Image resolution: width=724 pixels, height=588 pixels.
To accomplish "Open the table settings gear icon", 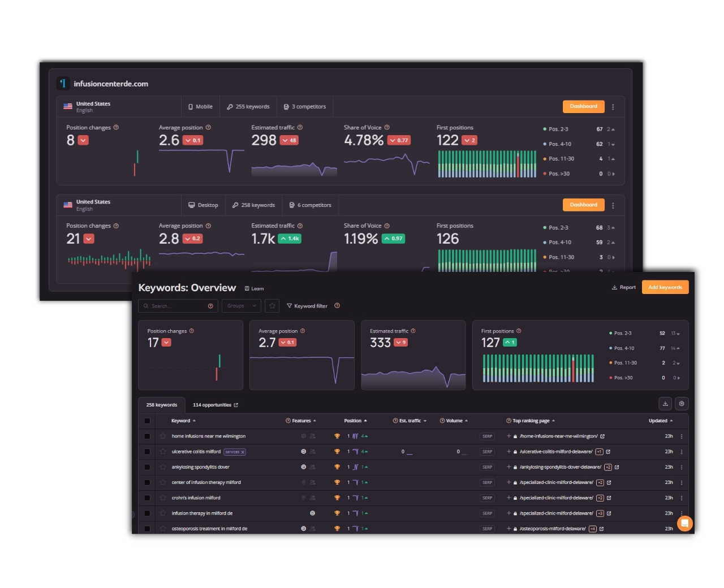I will click(x=682, y=403).
